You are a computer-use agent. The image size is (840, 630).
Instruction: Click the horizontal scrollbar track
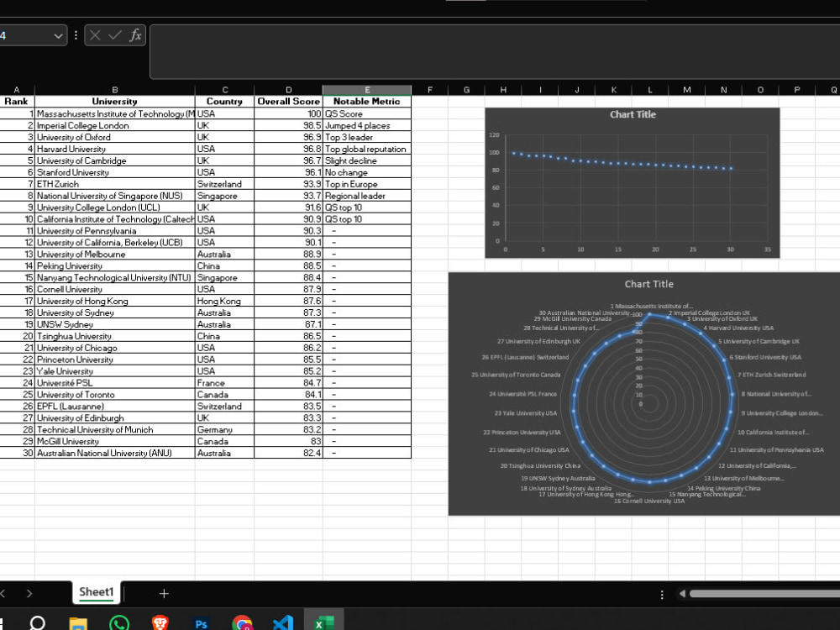[x=764, y=594]
